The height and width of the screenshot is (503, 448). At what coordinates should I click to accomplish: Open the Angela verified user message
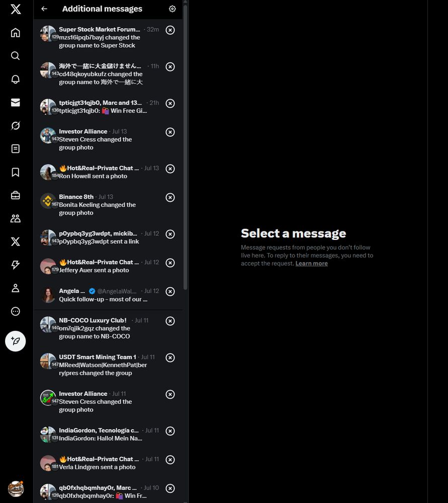coord(108,295)
